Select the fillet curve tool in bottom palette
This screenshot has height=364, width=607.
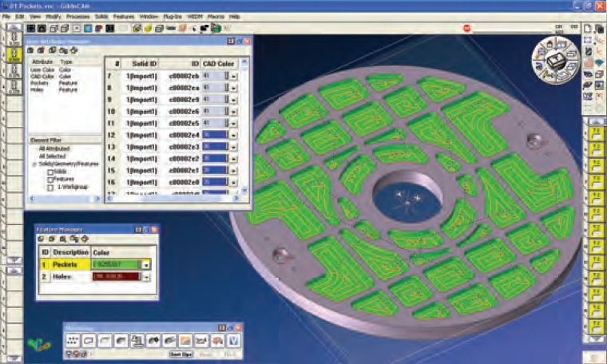[105, 340]
